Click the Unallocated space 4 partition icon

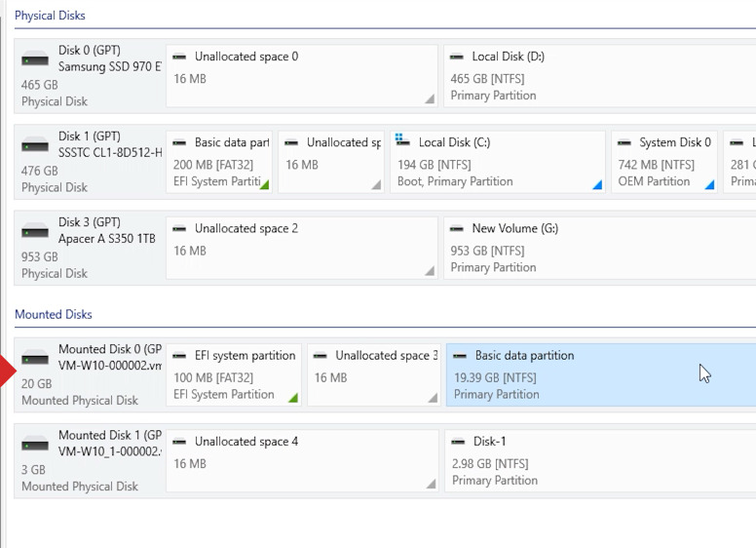pyautogui.click(x=179, y=442)
